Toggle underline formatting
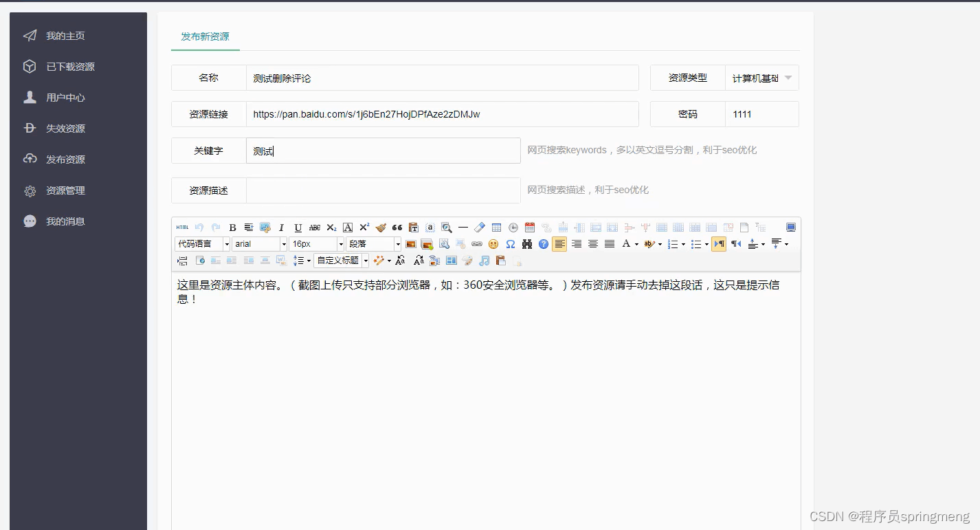980x530 pixels. (x=298, y=228)
